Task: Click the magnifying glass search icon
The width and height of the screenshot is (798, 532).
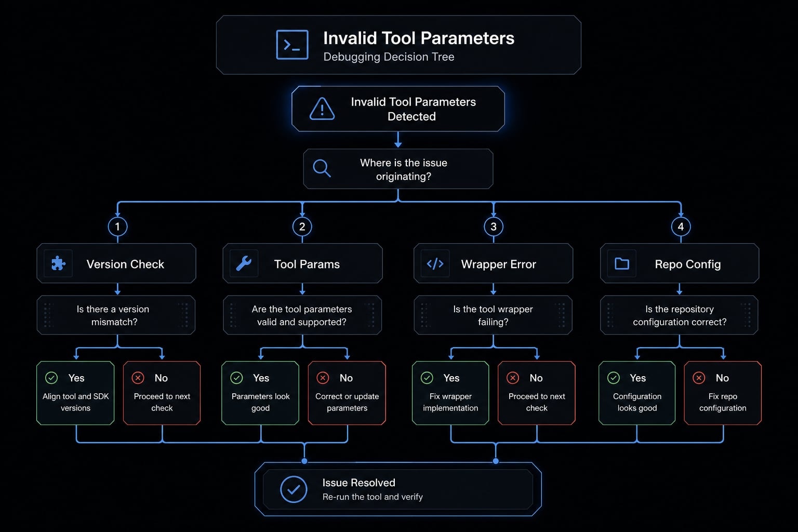Action: pyautogui.click(x=322, y=168)
